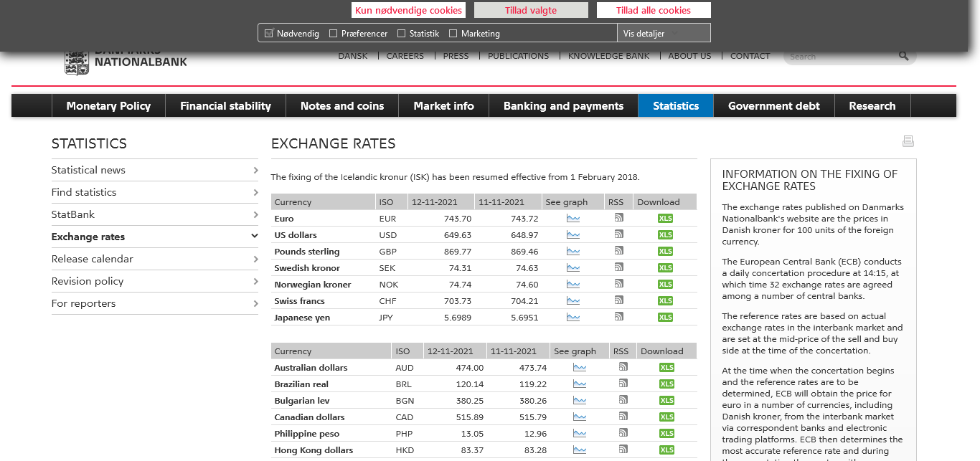Open RSS feed for Australian dollars

(623, 367)
